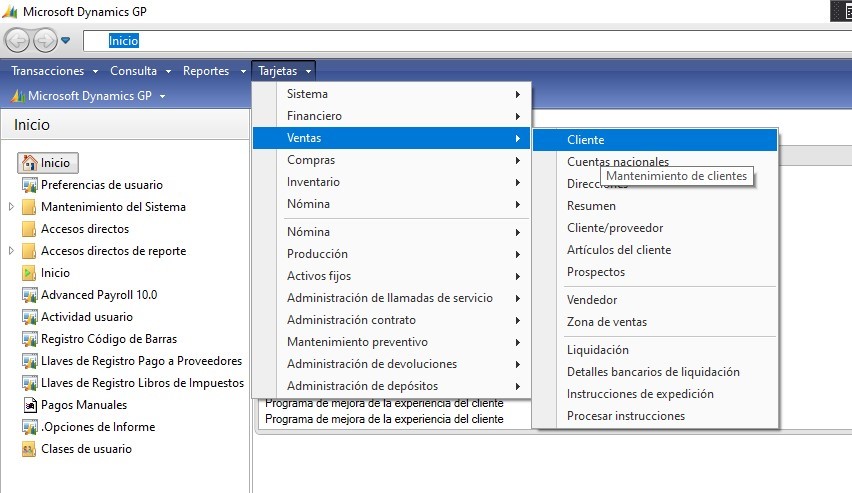Click the Pagos Manuales icon
The width and height of the screenshot is (852, 493).
tap(29, 405)
